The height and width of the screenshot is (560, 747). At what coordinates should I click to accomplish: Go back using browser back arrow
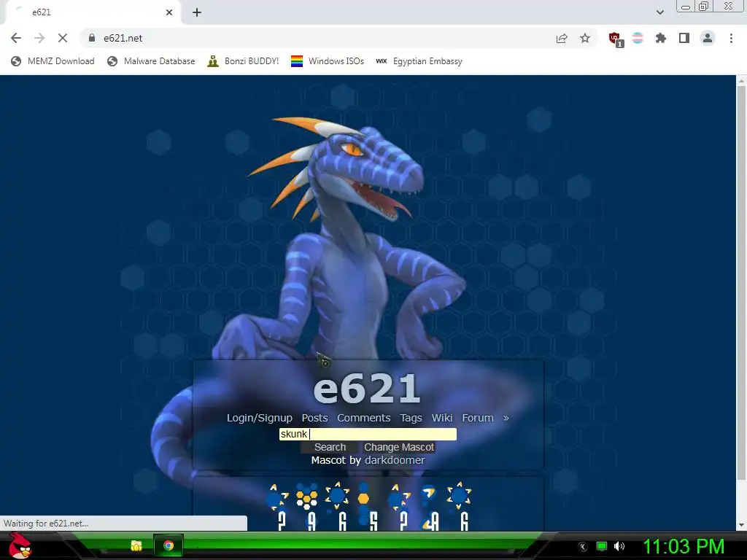16,38
